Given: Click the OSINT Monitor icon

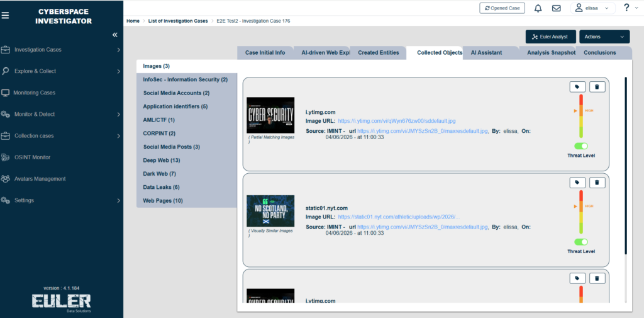Looking at the screenshot, I should pyautogui.click(x=5, y=157).
